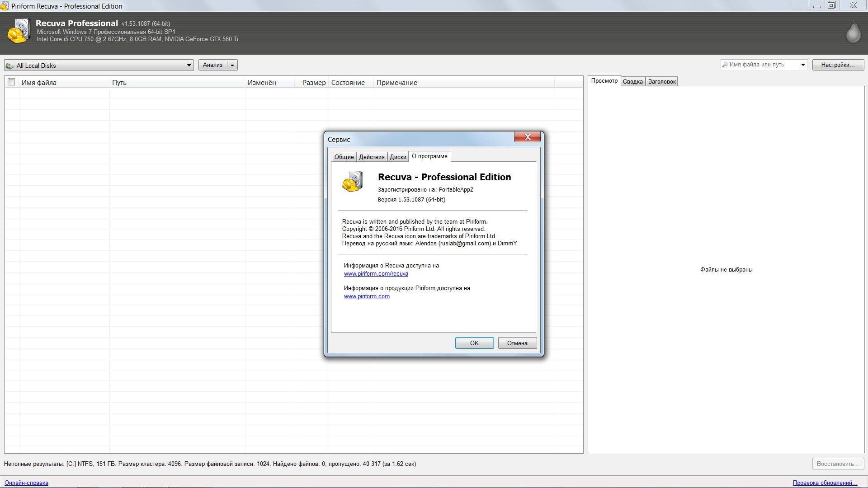Open the www.piriform.com link
This screenshot has height=488, width=868.
[x=367, y=296]
